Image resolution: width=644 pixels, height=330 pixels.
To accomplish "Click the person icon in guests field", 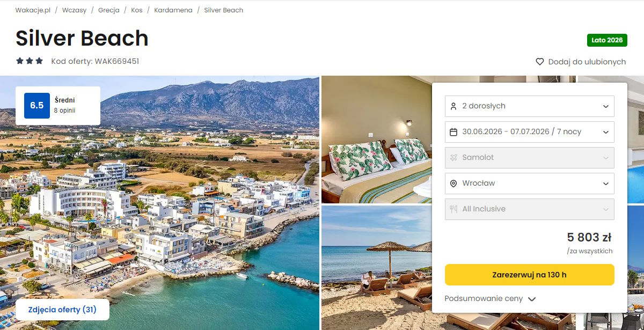I will (453, 106).
